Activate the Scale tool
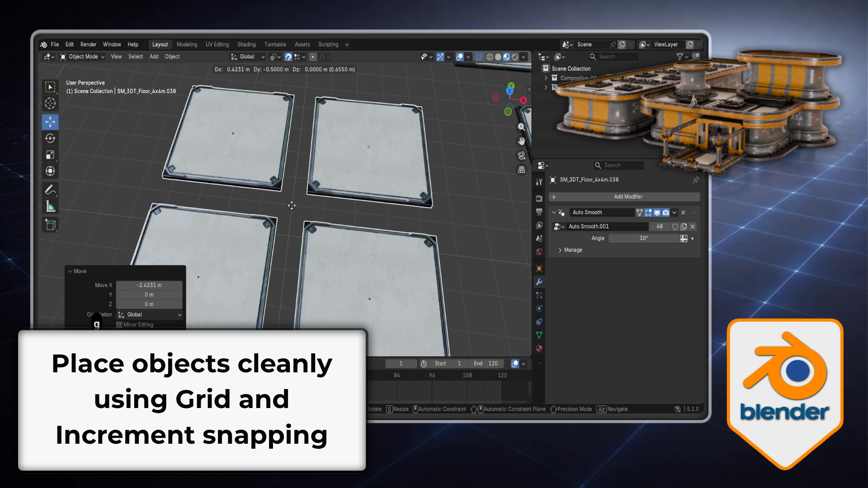The width and height of the screenshot is (868, 488). point(50,155)
